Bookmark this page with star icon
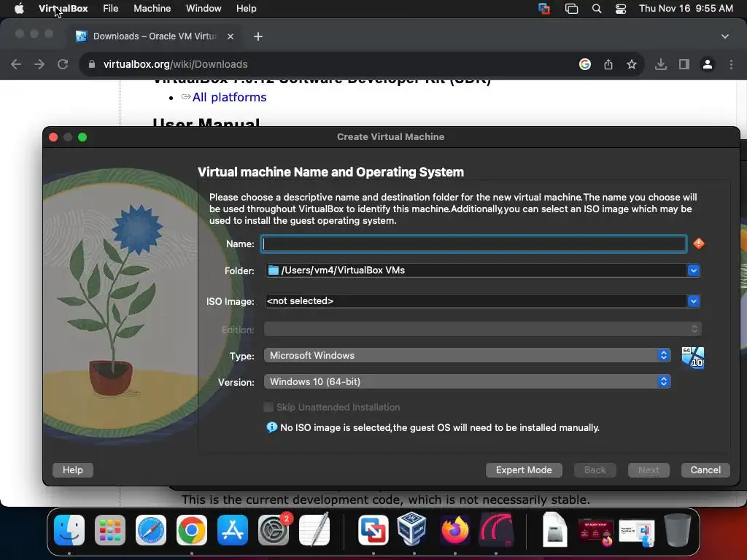This screenshot has height=560, width=747. [x=632, y=64]
